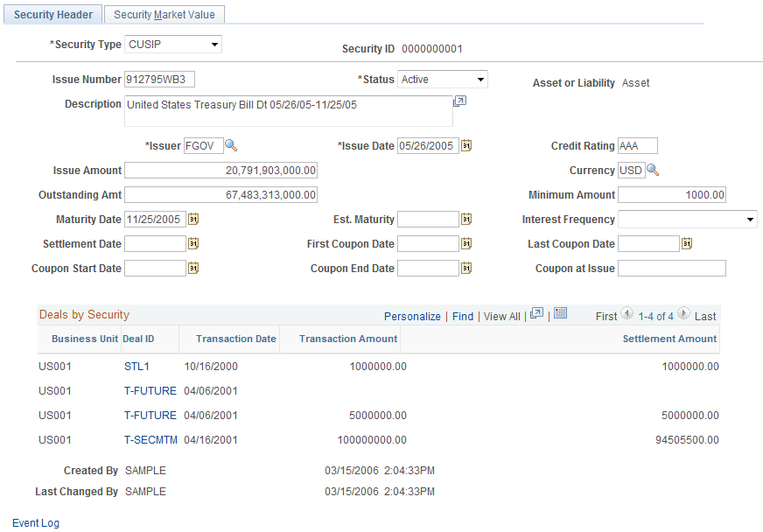Image resolution: width=763 pixels, height=532 pixels.
Task: Open the Settlement Date calendar icon
Action: pyautogui.click(x=192, y=243)
